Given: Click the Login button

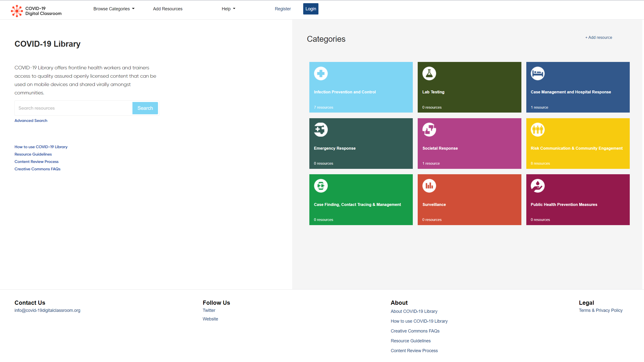Looking at the screenshot, I should coord(311,9).
